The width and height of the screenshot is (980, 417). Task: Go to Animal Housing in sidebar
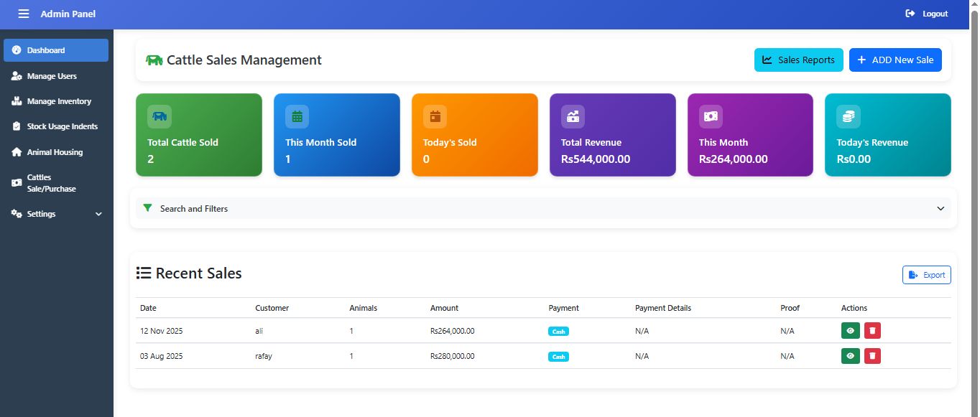pos(55,152)
